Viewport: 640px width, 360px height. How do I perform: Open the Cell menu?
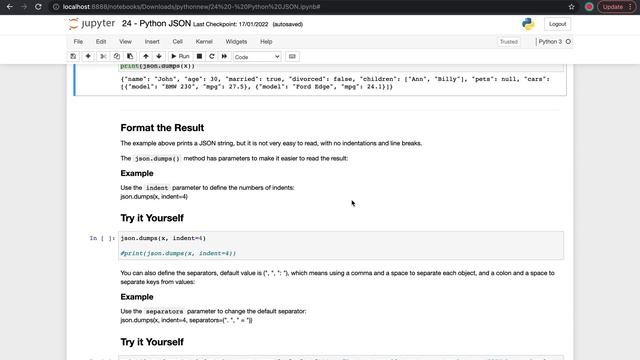[177, 42]
